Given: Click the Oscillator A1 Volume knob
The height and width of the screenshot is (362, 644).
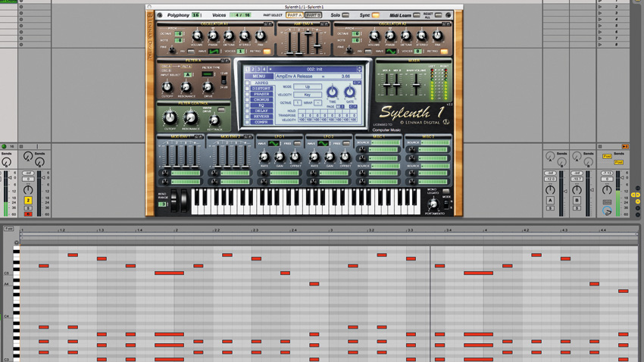Looking at the screenshot, I should pos(197,36).
